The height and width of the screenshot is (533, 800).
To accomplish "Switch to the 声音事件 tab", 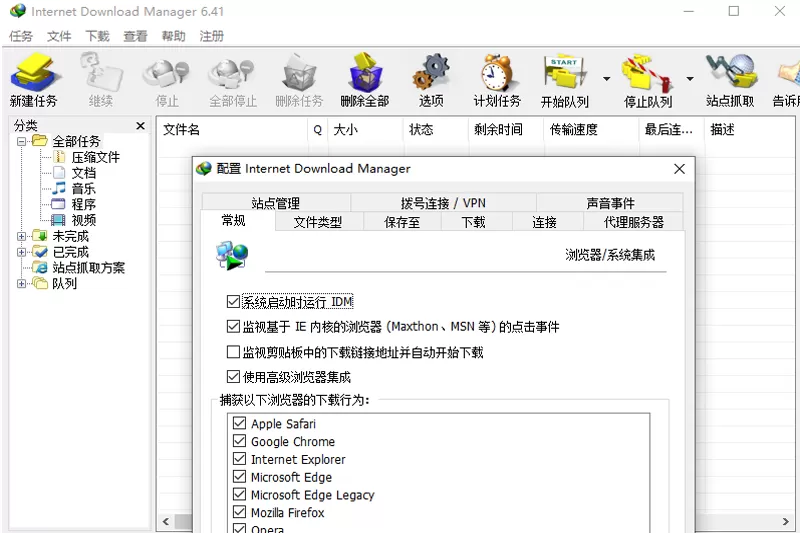I will (x=610, y=203).
